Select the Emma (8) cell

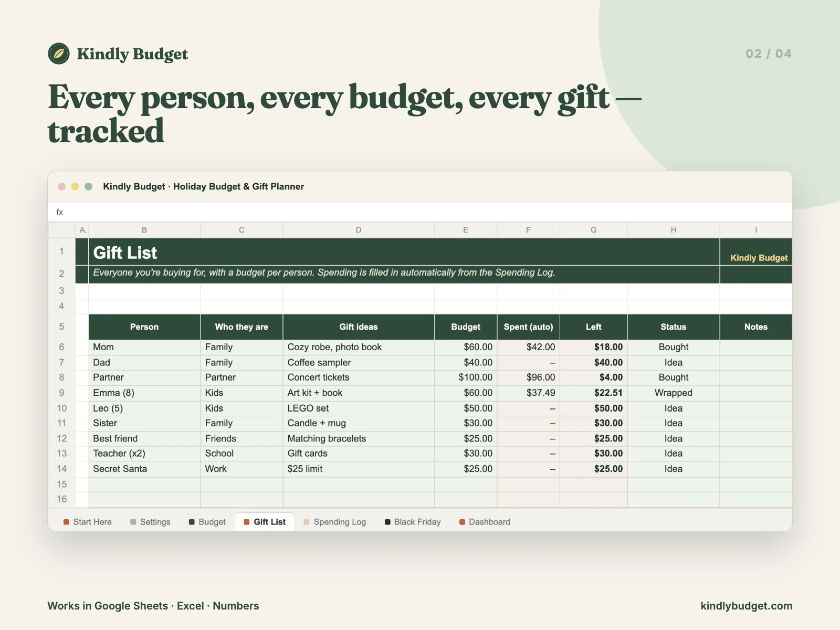(x=144, y=393)
